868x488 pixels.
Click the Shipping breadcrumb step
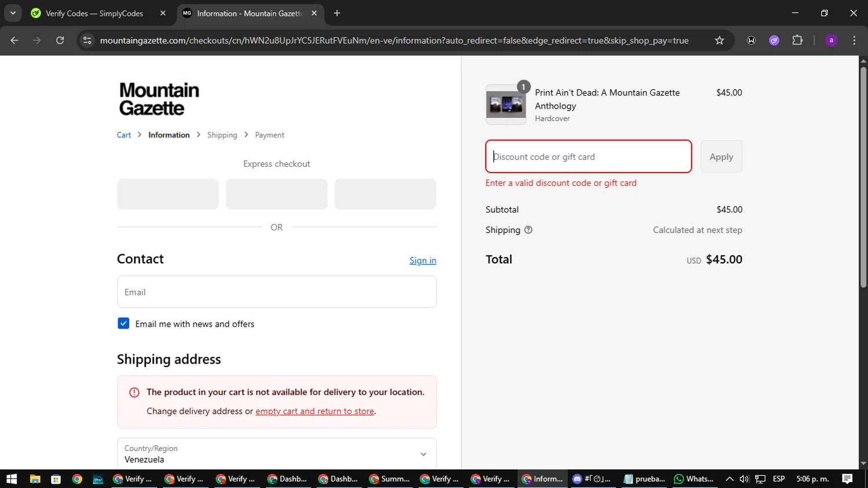222,135
